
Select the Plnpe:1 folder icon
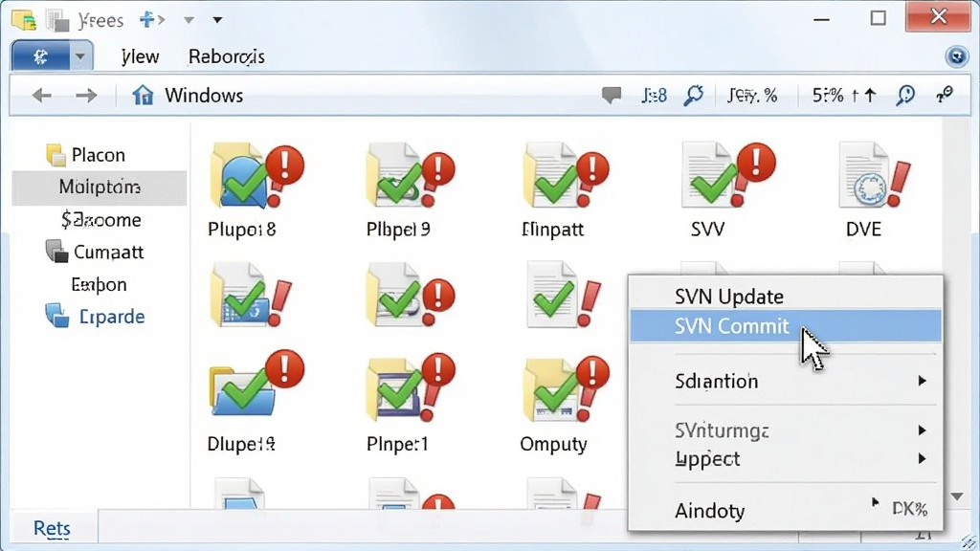[410, 387]
